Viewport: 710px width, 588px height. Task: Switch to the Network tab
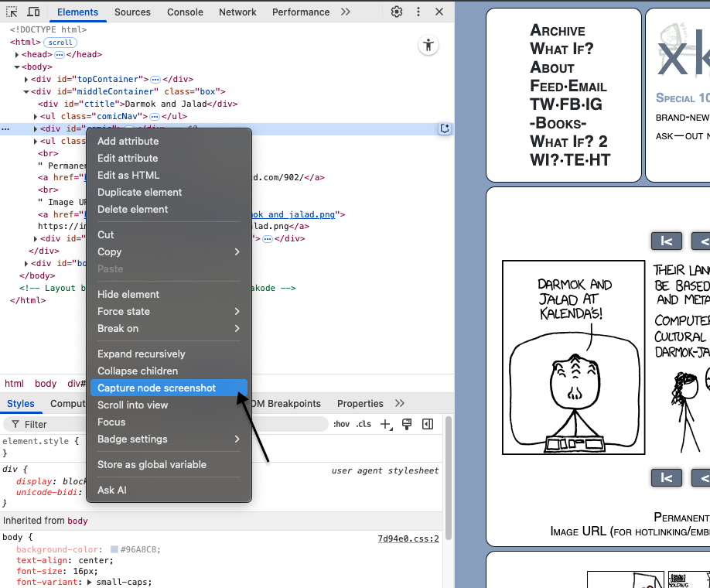click(x=237, y=12)
